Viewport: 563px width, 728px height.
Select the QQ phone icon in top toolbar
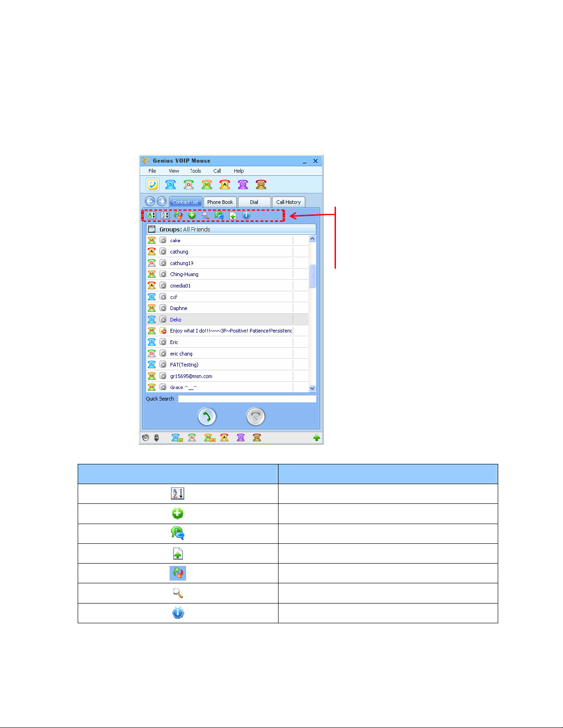[x=261, y=185]
